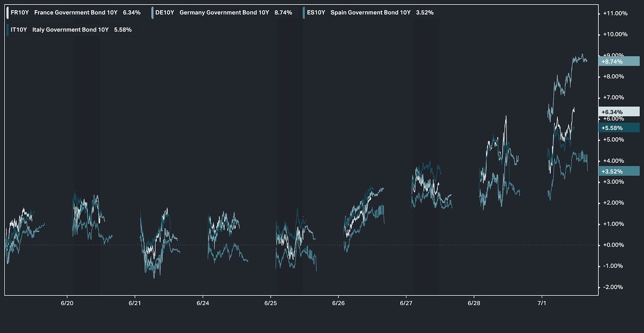Image resolution: width=644 pixels, height=333 pixels.
Task: Click the 6.34% value in France legend
Action: coord(132,12)
